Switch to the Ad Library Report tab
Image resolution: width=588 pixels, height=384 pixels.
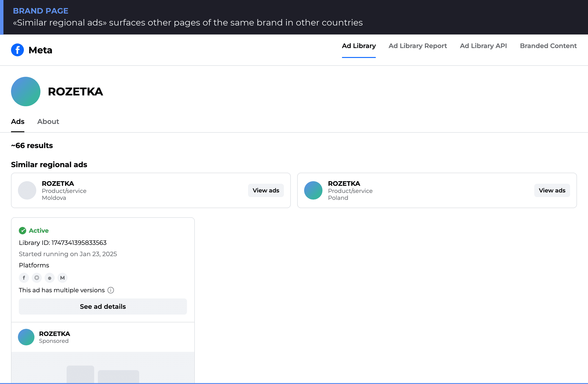pyautogui.click(x=418, y=46)
